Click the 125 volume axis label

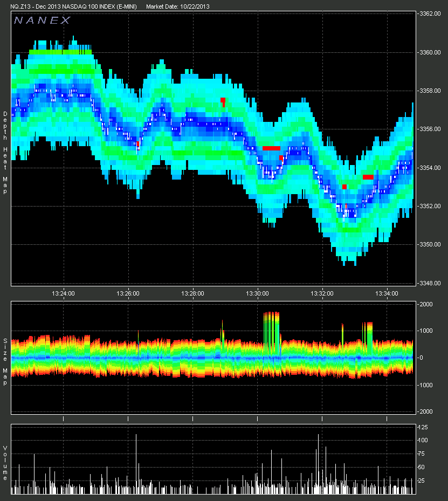[x=423, y=427]
